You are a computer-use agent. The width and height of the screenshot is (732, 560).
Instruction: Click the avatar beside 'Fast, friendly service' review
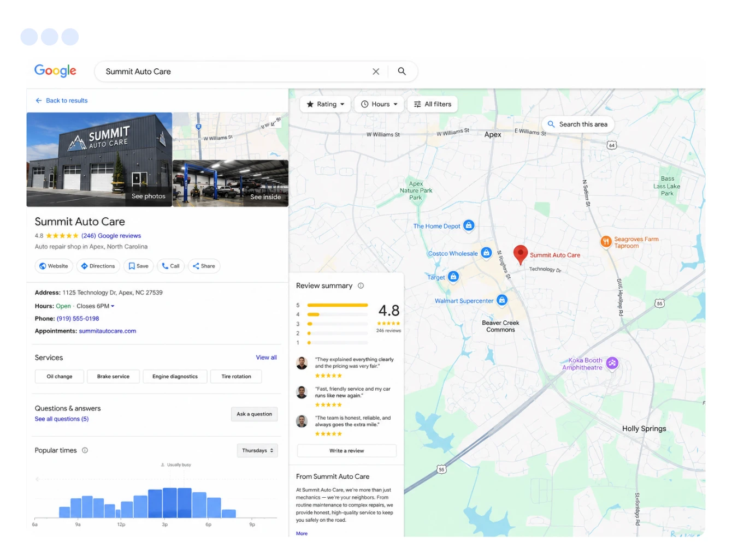(x=302, y=392)
